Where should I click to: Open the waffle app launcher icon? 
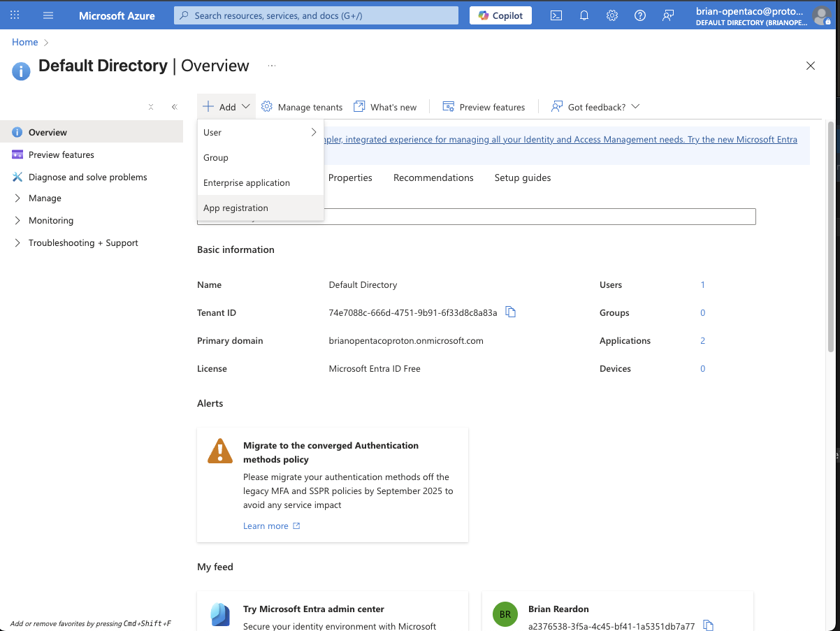coord(15,15)
